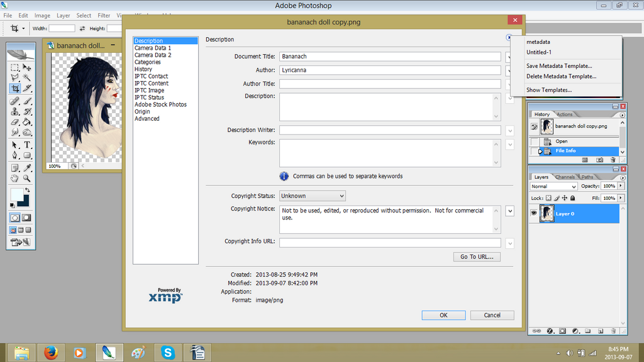Select the Zoom magnifier tool
644x362 pixels.
click(x=26, y=178)
